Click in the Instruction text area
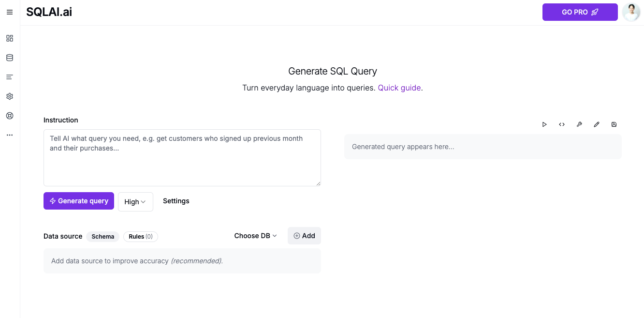 click(182, 158)
